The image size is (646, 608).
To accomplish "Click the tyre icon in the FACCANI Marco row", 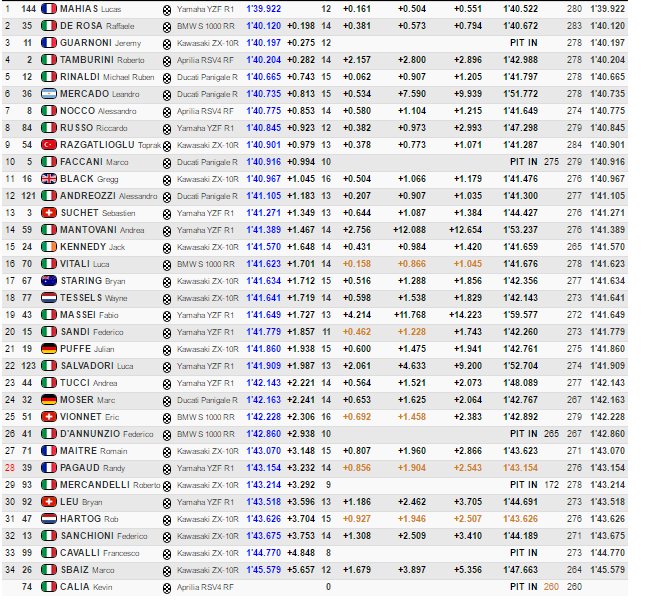I will [x=167, y=164].
